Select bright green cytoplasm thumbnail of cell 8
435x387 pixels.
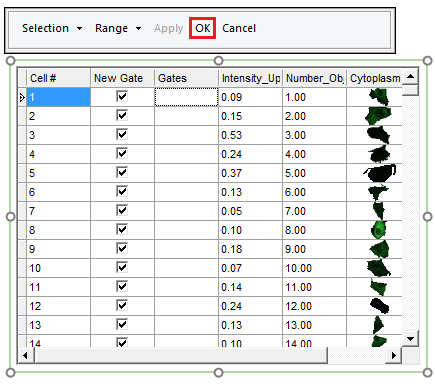(379, 230)
